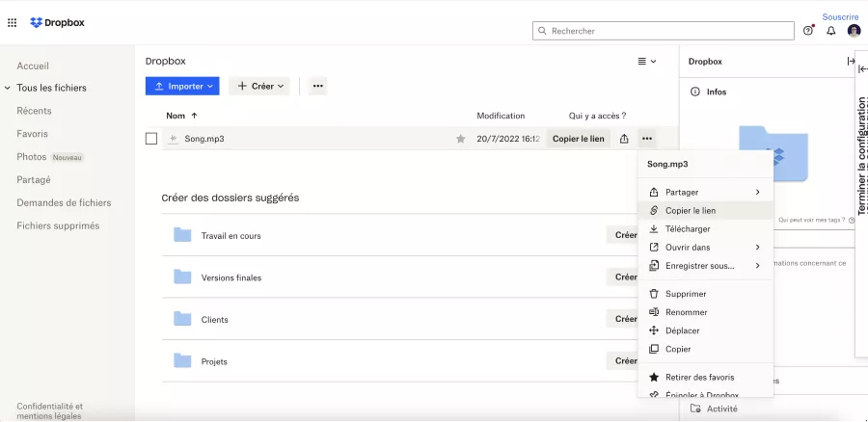Sort by the Nom column
Screen dimensions: 868x422
click(x=181, y=116)
